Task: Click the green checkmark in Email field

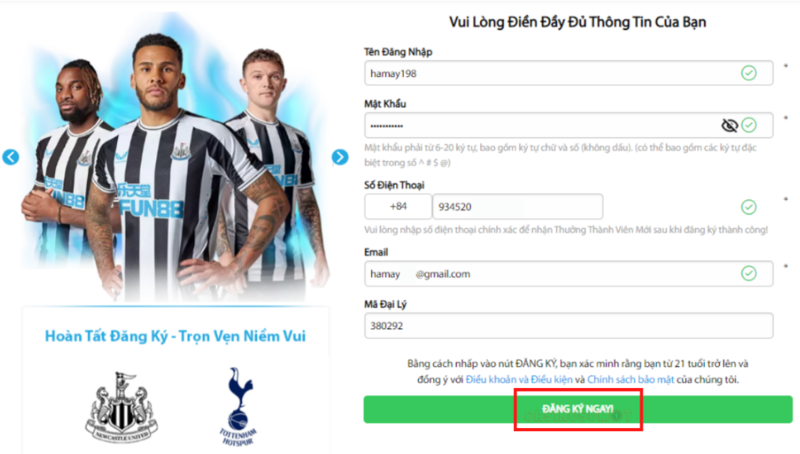Action: coord(748,273)
